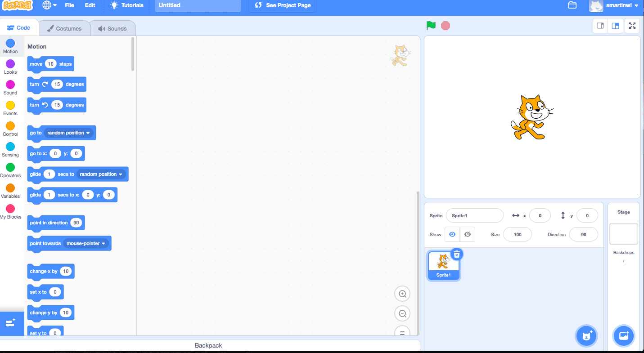
Task: Open Tutorials with the lightbulb
Action: click(127, 5)
